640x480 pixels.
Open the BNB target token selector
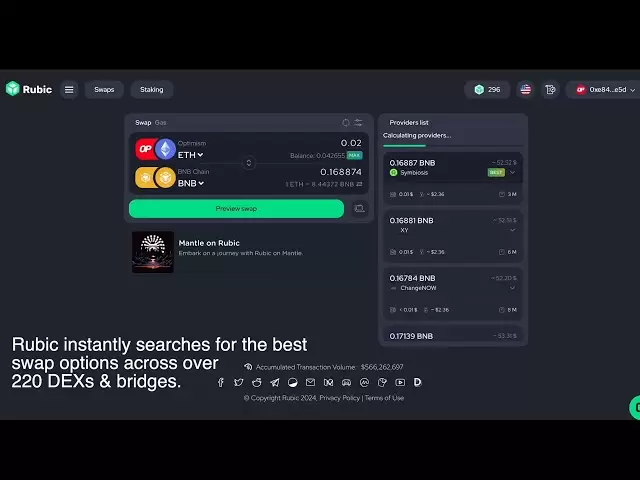191,183
